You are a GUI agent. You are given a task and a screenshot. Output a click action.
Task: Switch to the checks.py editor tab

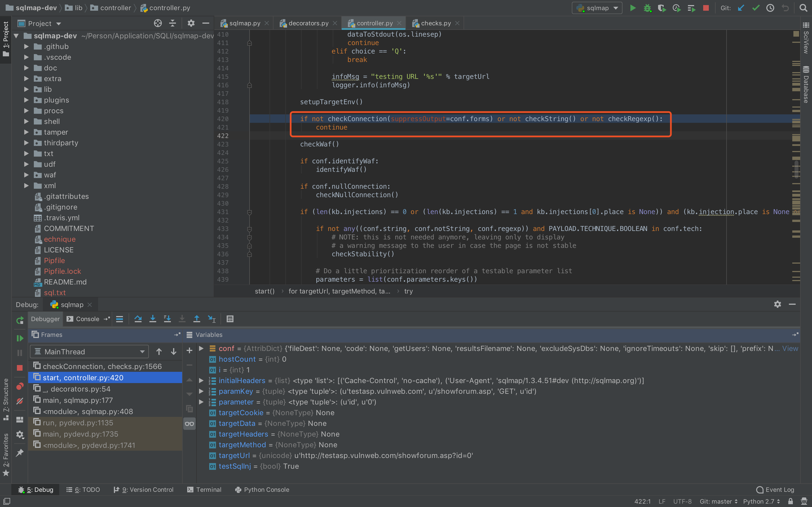(435, 23)
